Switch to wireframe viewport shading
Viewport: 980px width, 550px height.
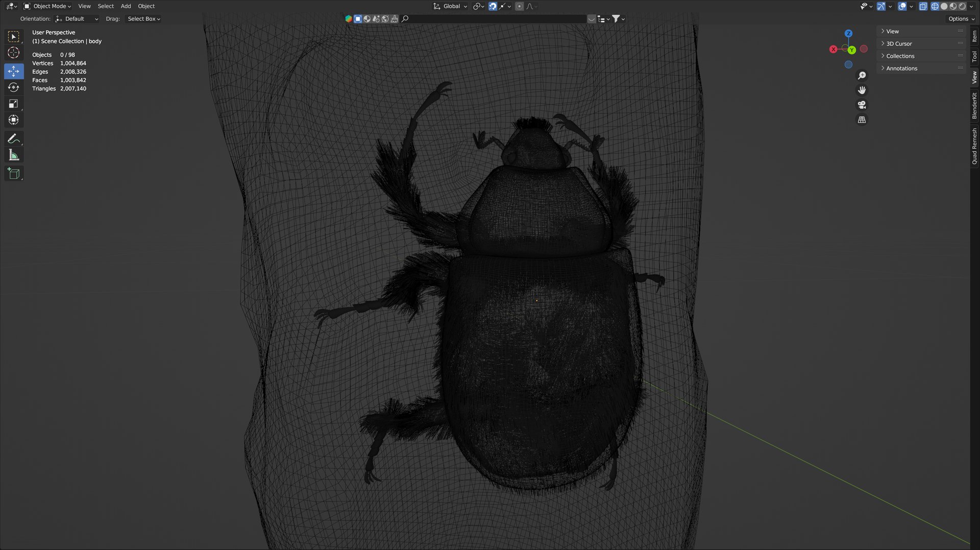pos(935,6)
